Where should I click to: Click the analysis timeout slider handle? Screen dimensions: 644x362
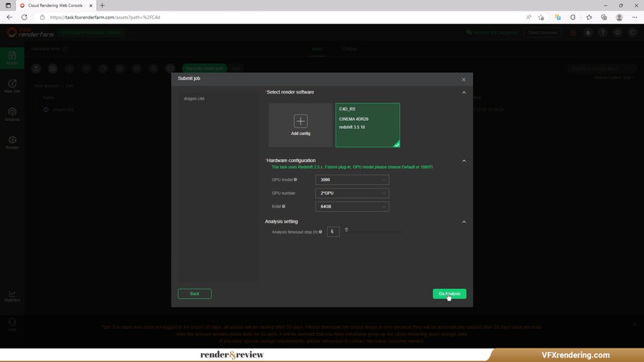[347, 230]
